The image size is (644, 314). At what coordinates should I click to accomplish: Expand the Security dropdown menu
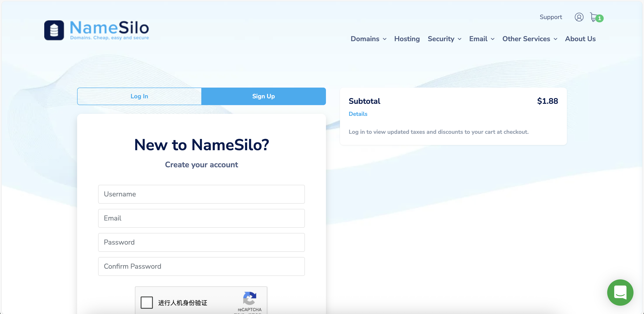(x=444, y=39)
